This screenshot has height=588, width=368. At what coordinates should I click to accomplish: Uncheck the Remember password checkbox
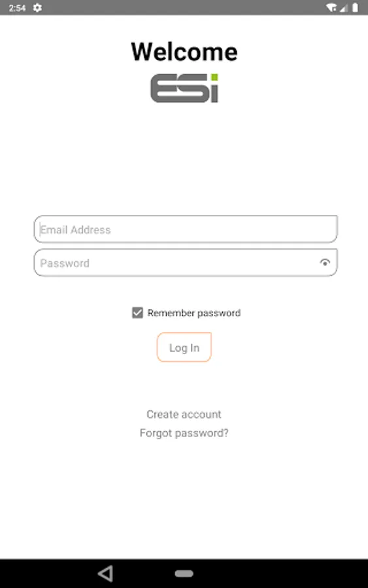[137, 313]
